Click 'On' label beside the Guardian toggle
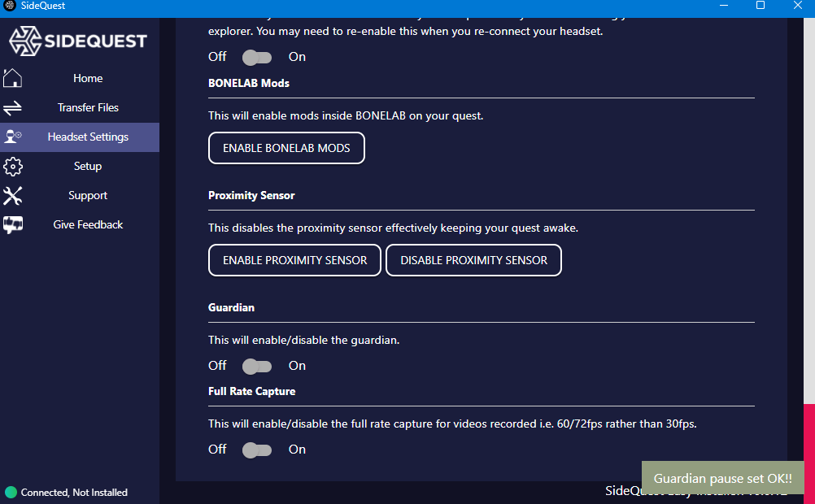Image resolution: width=815 pixels, height=504 pixels. (x=297, y=366)
